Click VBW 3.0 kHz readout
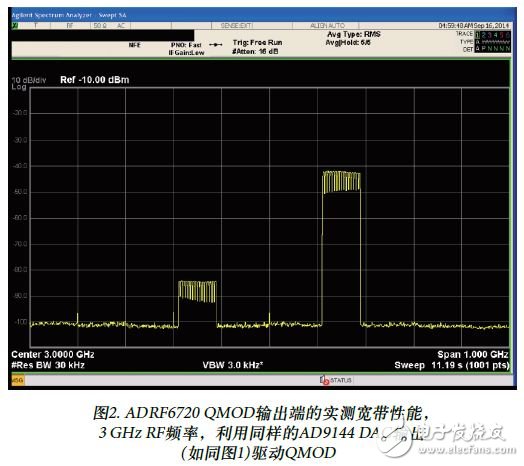 233,365
